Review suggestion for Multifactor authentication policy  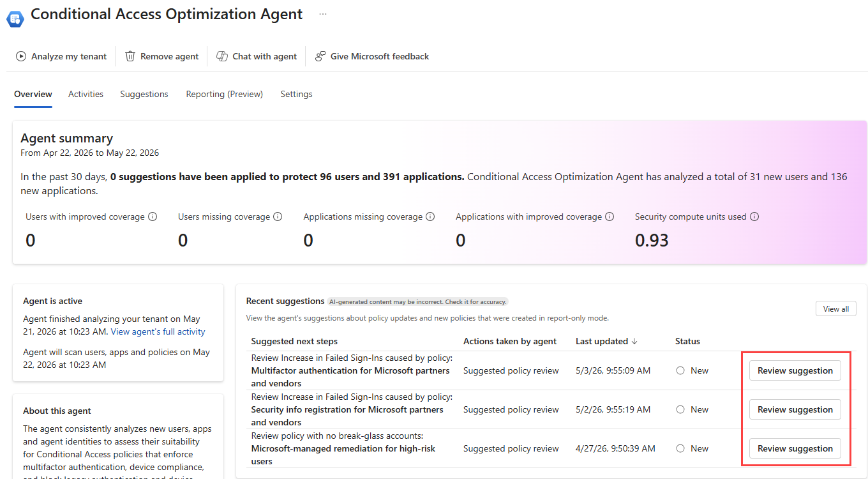(795, 371)
